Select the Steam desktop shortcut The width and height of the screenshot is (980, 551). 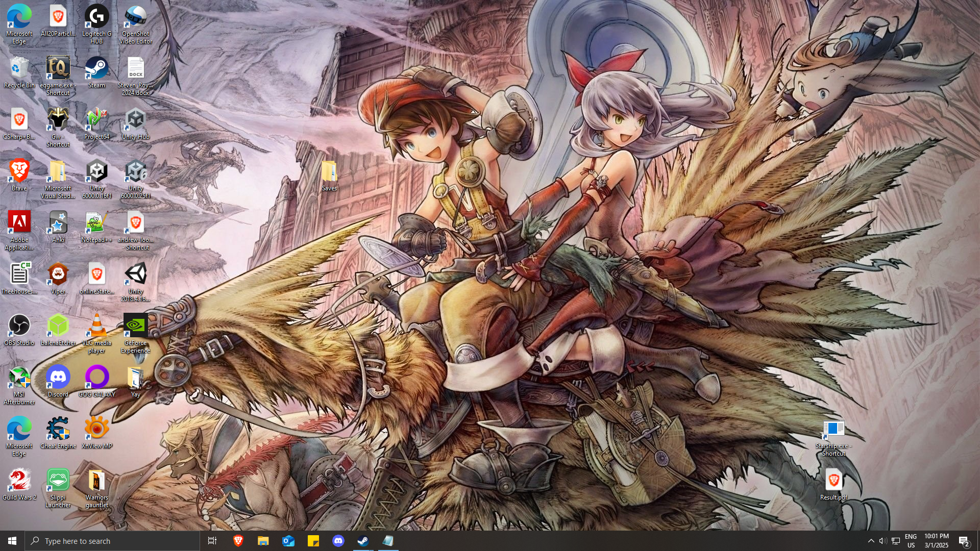tap(96, 73)
